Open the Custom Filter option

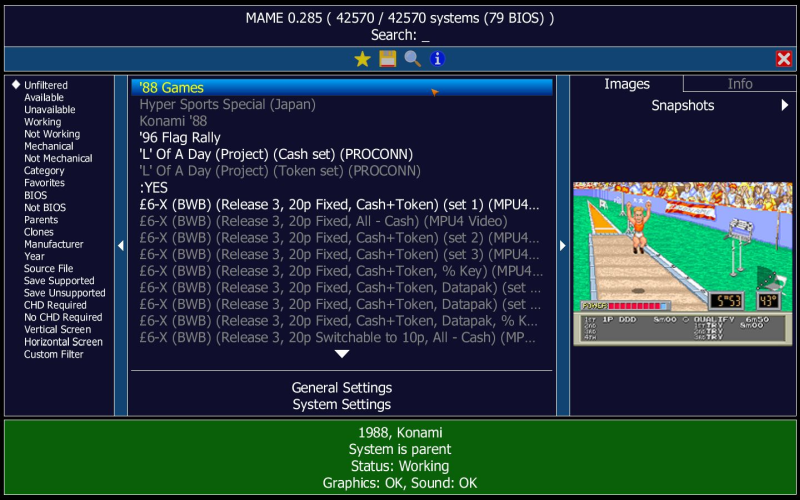[54, 354]
